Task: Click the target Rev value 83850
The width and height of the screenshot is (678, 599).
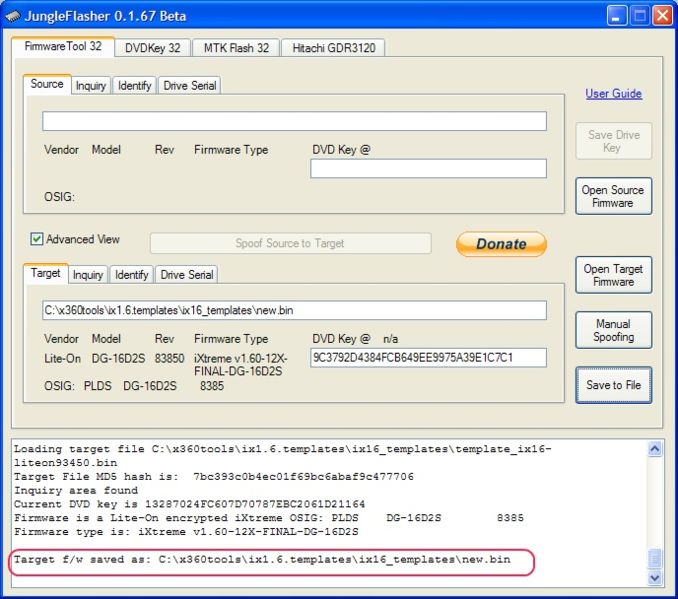Action: click(x=170, y=359)
